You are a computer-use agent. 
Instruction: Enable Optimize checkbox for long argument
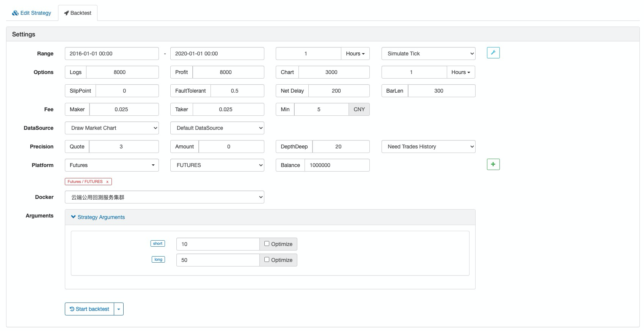pos(267,260)
